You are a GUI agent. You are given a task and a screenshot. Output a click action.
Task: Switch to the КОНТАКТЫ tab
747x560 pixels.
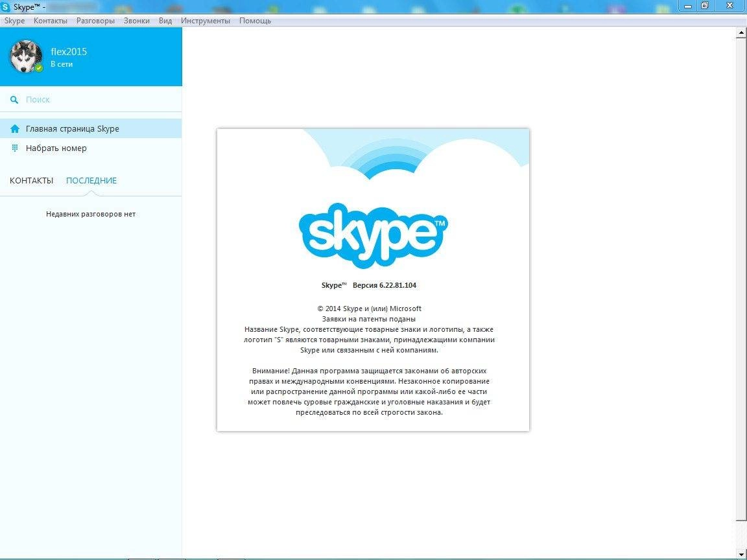click(31, 180)
